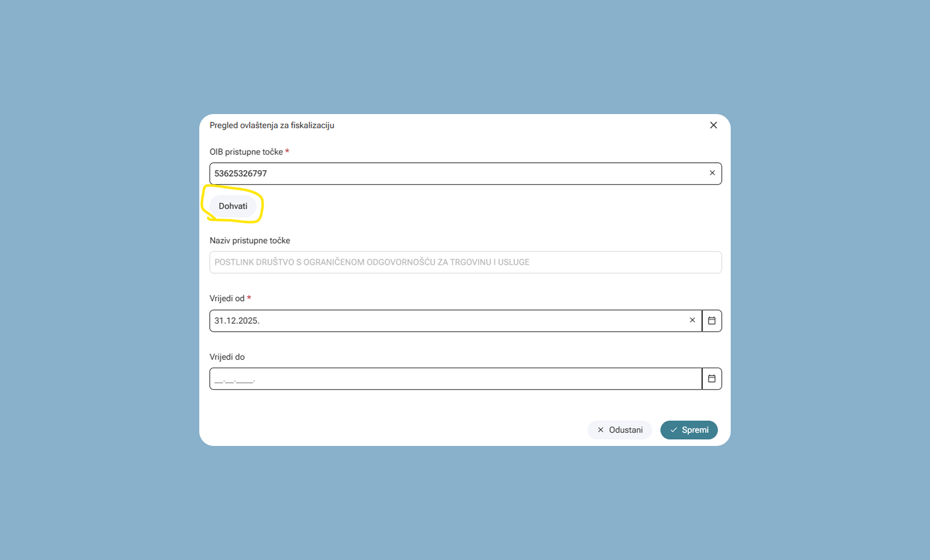Close the Pregled ovlaštenja za fiskalizaciju dialog
The height and width of the screenshot is (560, 930).
point(713,125)
